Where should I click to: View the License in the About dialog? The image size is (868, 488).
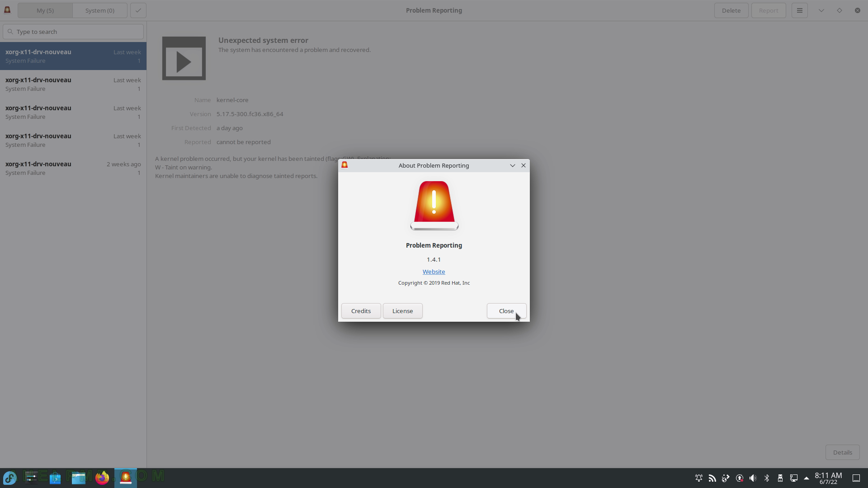(402, 311)
